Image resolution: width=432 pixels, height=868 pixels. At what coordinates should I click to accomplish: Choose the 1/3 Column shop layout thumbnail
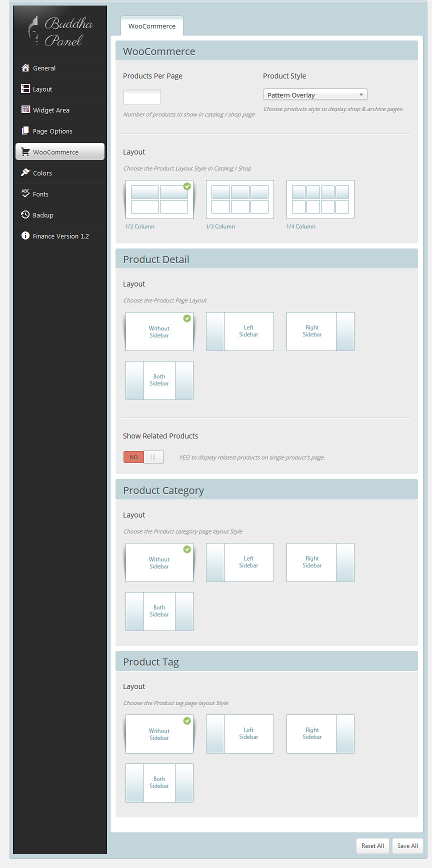[x=240, y=199]
